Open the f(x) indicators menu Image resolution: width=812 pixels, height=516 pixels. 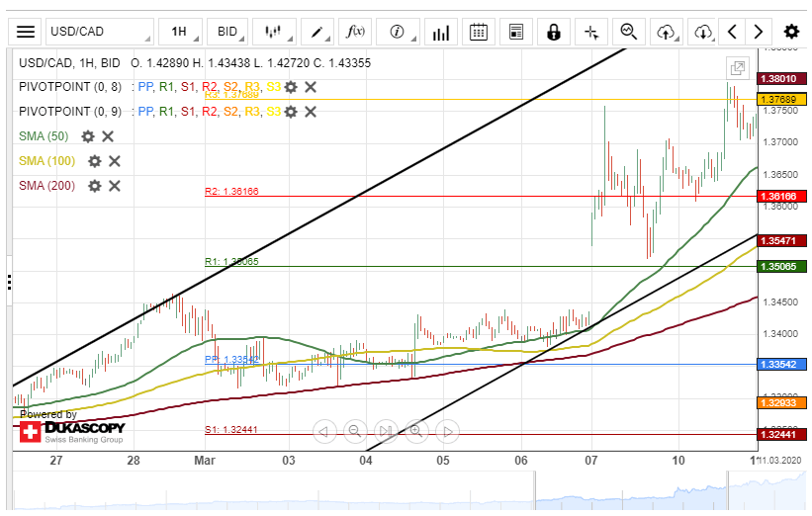(x=355, y=32)
